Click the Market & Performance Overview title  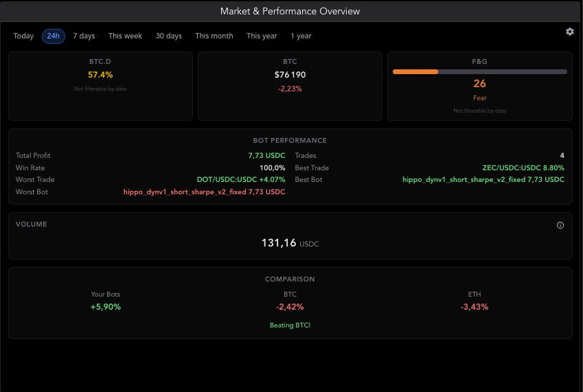290,11
